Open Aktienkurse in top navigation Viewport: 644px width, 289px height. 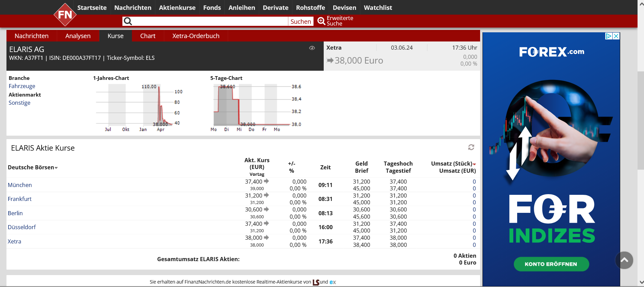(x=177, y=7)
